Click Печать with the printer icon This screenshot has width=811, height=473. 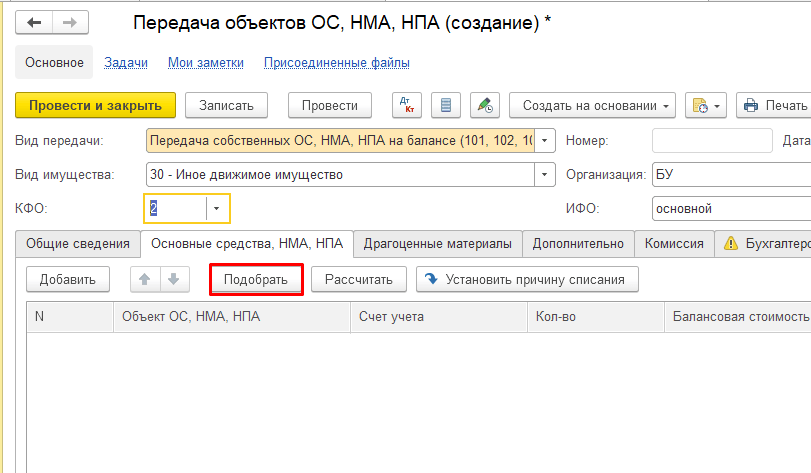(774, 105)
